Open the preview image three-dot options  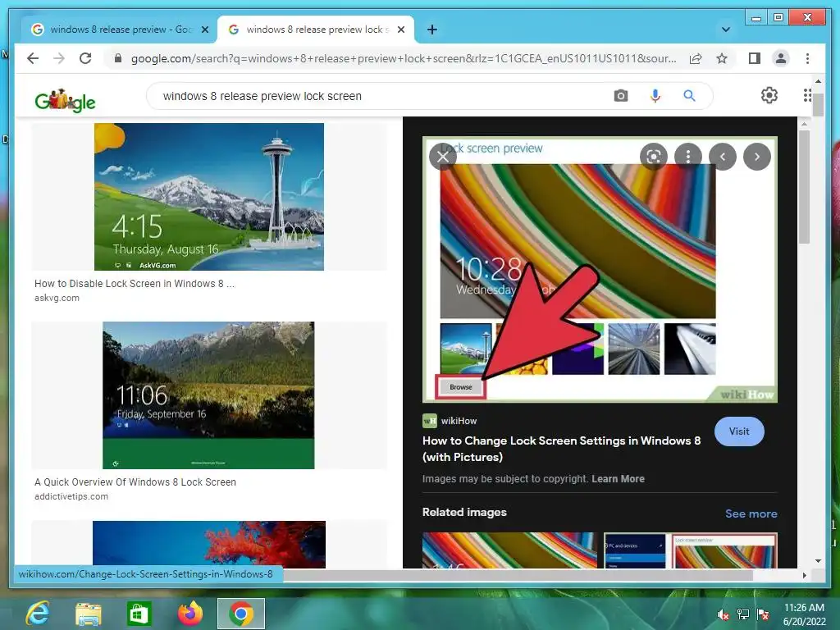688,157
